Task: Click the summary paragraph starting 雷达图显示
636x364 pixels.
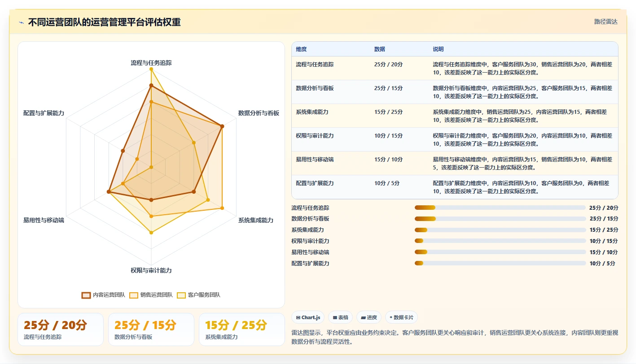Action: tap(455, 337)
